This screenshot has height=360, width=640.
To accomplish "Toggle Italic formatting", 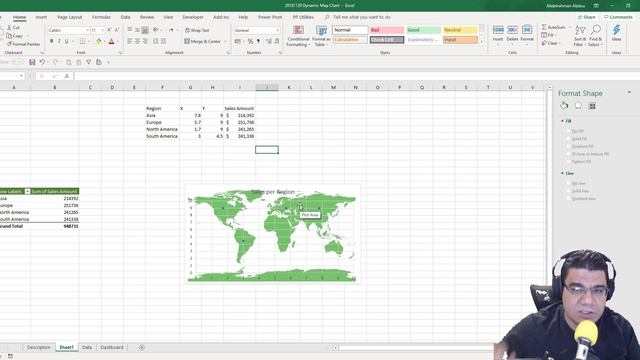I will 59,41.
